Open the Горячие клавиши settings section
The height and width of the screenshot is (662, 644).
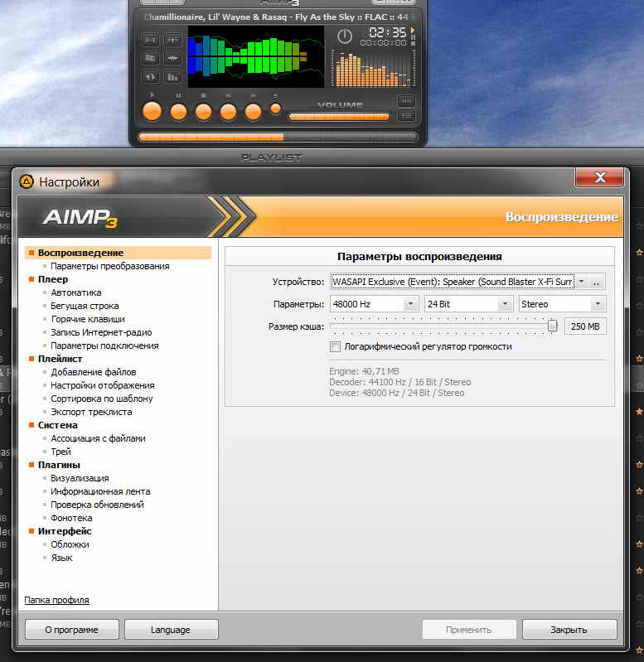point(88,319)
